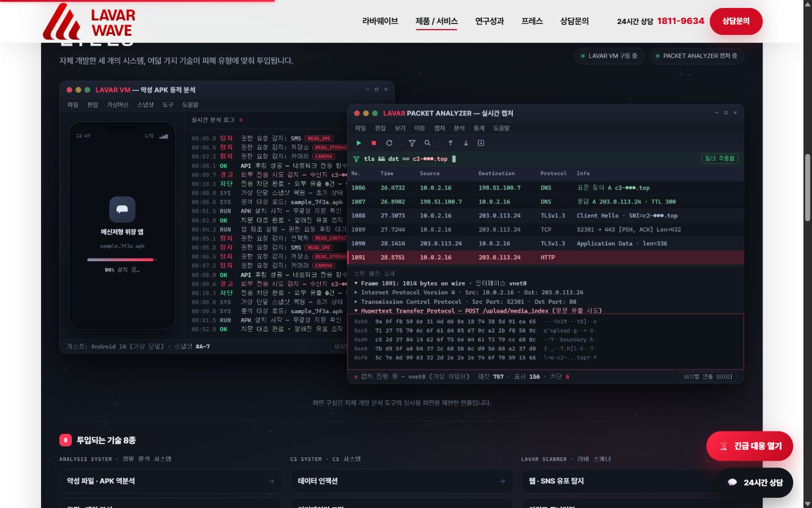The width and height of the screenshot is (812, 508).
Task: Open 보기 menu in Packet Analyzer
Action: click(x=400, y=128)
